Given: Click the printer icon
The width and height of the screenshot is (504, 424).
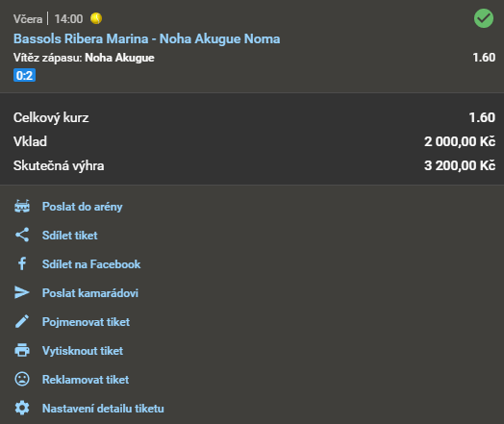Looking at the screenshot, I should pyautogui.click(x=22, y=350).
